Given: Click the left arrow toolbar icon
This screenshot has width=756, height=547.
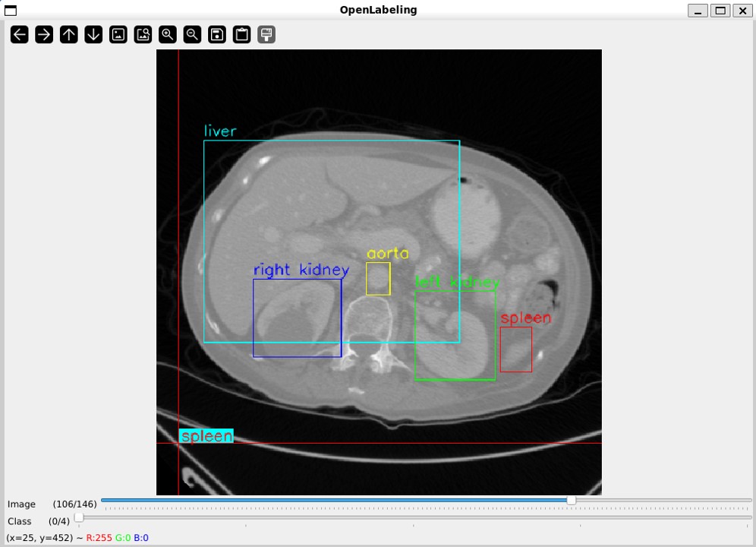Looking at the screenshot, I should tap(20, 34).
